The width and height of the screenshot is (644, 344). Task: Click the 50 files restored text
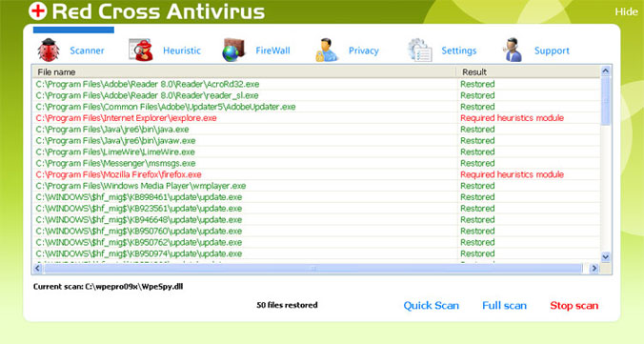287,305
